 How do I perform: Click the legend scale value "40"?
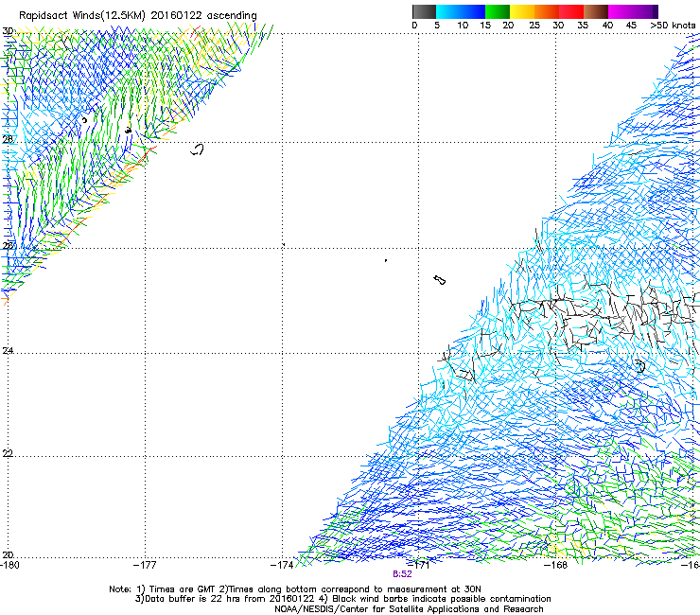click(607, 26)
